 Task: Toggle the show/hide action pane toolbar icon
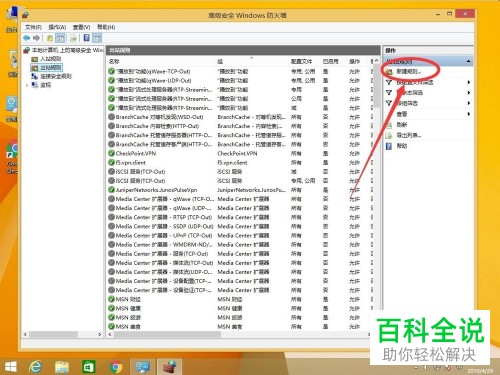[97, 38]
